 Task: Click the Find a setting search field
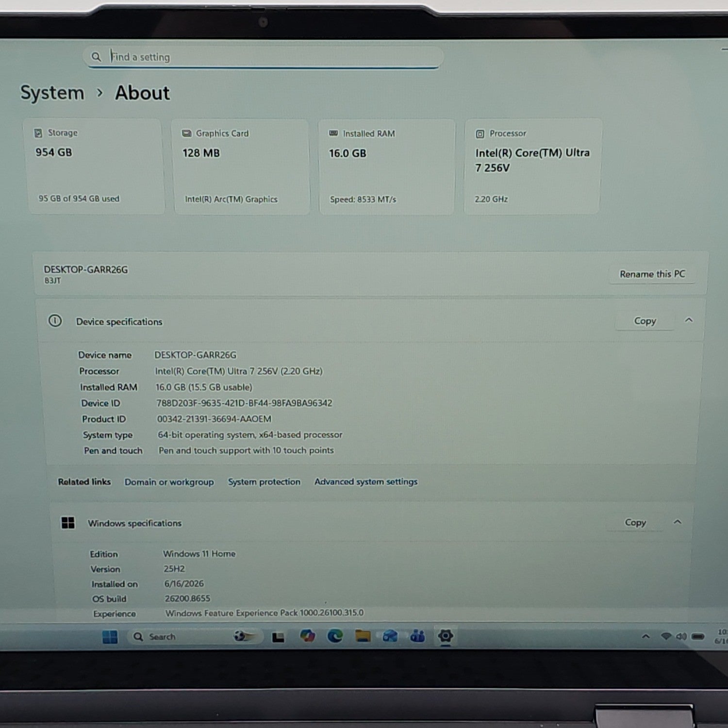click(263, 57)
